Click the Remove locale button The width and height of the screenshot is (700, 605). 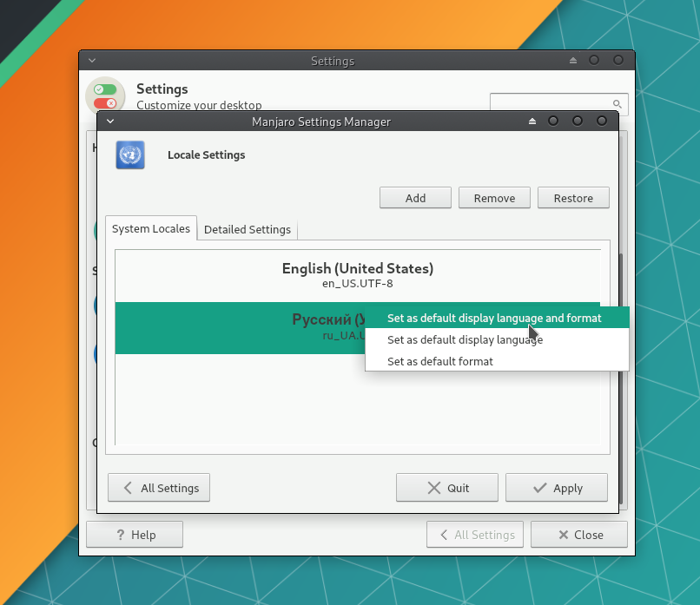(494, 198)
